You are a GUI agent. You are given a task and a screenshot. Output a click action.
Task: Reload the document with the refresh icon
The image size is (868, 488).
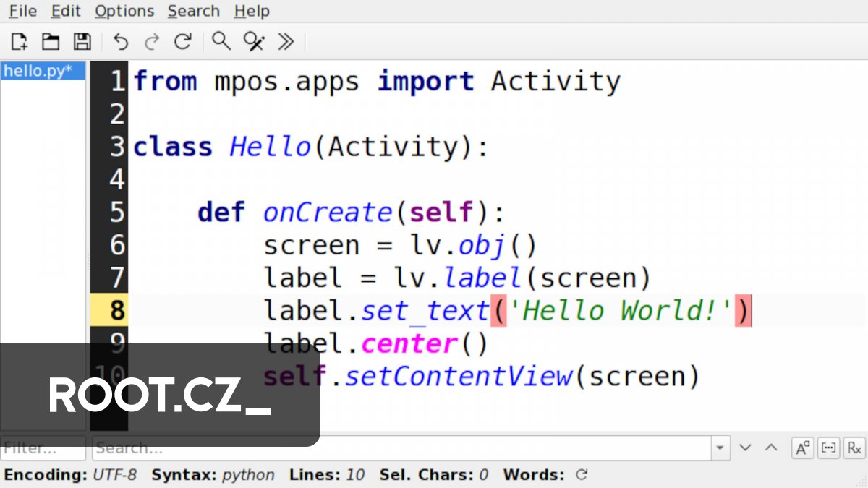[183, 41]
